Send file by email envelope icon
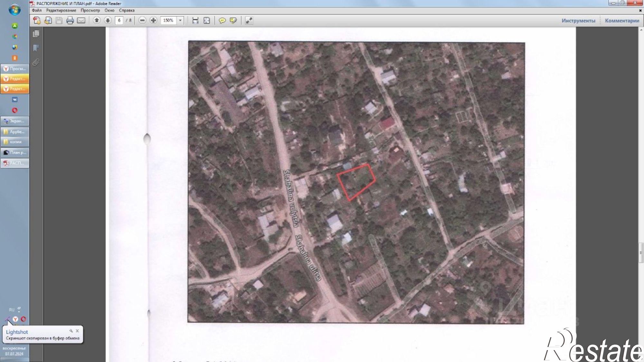 (x=81, y=21)
